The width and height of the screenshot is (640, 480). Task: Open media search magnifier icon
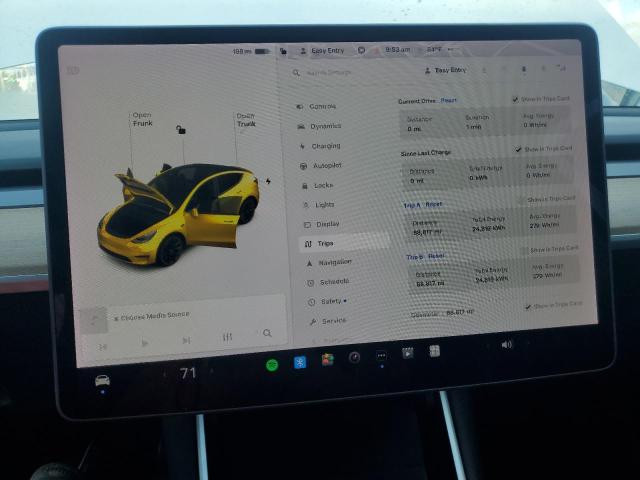pyautogui.click(x=267, y=333)
